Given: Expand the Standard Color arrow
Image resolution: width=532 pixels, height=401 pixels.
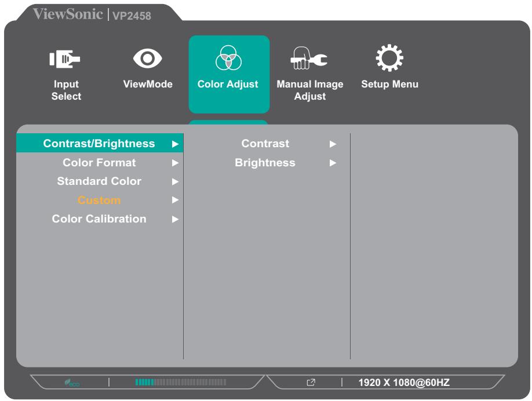Looking at the screenshot, I should click(x=175, y=181).
